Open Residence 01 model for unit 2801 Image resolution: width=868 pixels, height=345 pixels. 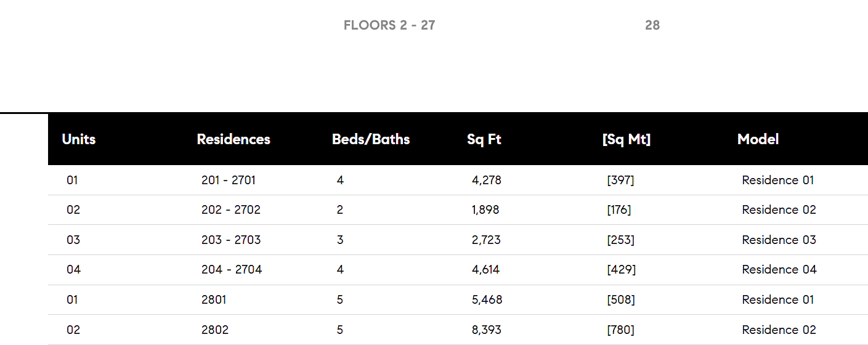click(778, 300)
